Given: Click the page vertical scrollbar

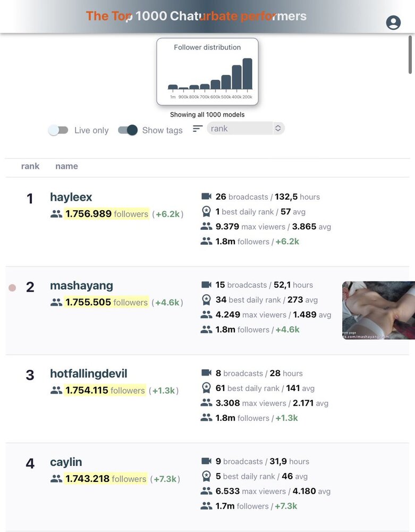Looking at the screenshot, I should [x=411, y=55].
